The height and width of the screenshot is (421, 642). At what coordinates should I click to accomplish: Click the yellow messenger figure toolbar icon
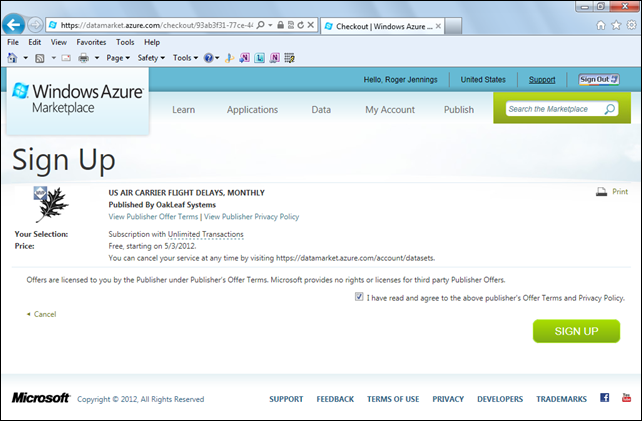(x=229, y=58)
